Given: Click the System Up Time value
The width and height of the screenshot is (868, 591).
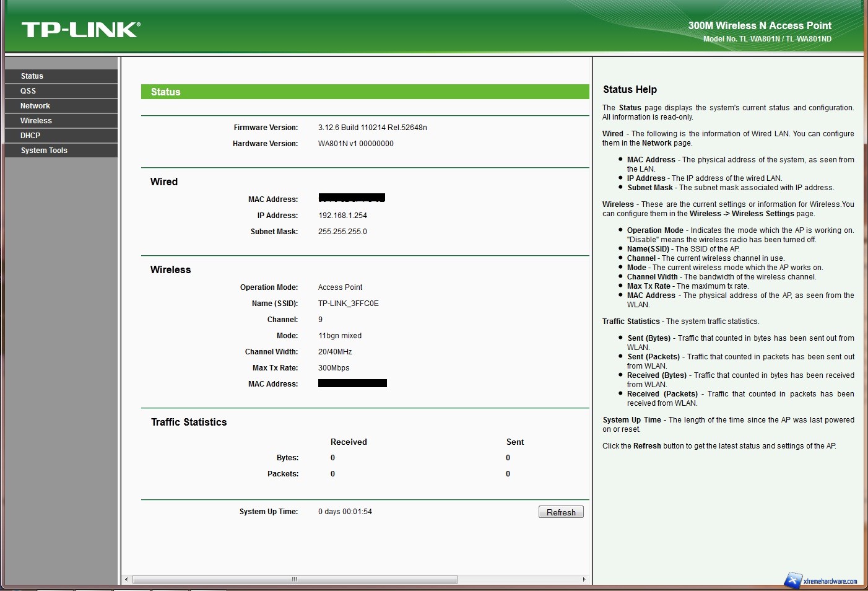Looking at the screenshot, I should click(345, 512).
